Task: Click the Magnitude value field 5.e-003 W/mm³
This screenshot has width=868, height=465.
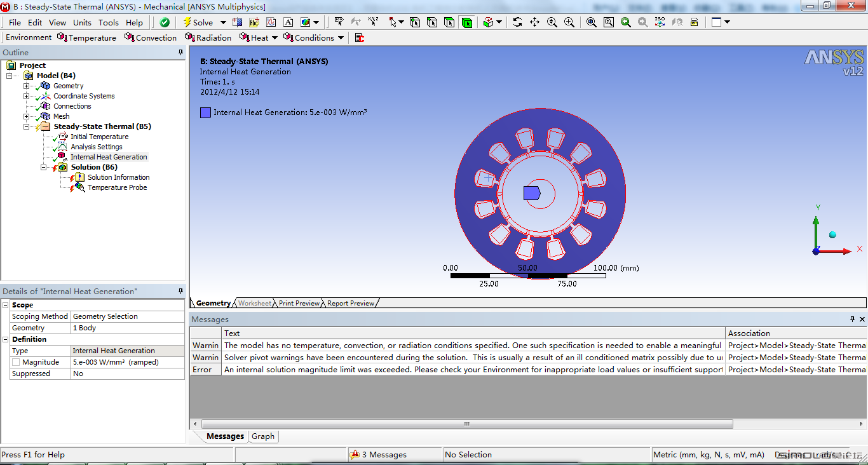Action: click(127, 362)
